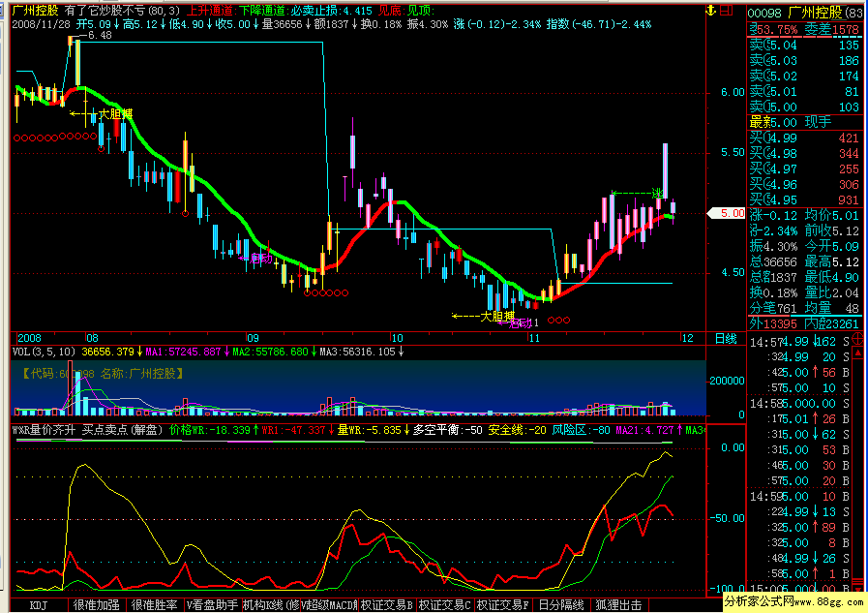Click the 14:57 trade row with volume 162
The image size is (868, 613).
pos(800,342)
